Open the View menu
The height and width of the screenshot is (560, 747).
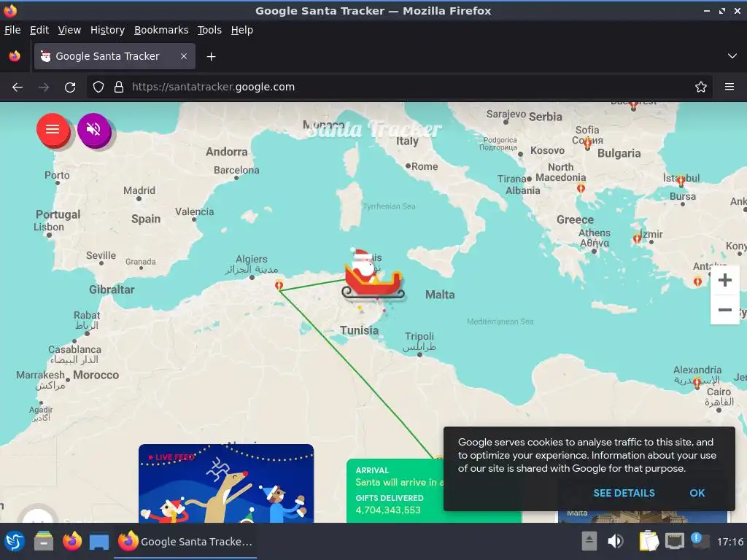(x=69, y=30)
